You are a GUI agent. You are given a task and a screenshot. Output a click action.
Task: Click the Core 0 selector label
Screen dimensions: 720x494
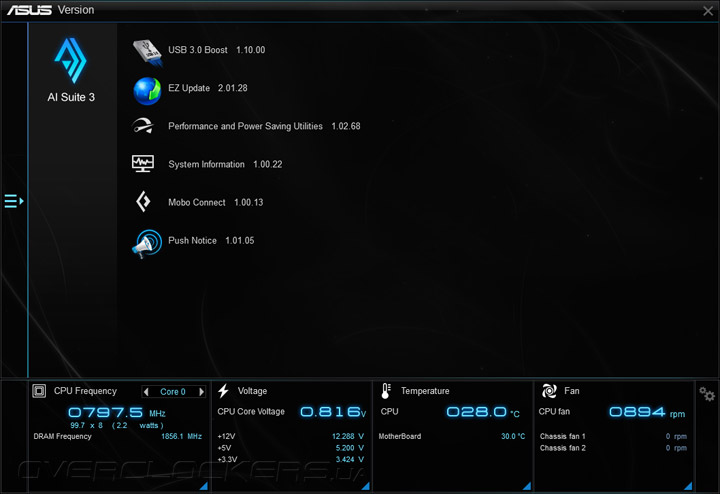pos(173,392)
